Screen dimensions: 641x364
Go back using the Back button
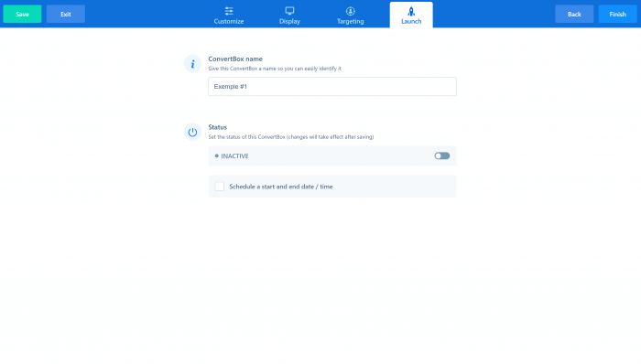(574, 14)
